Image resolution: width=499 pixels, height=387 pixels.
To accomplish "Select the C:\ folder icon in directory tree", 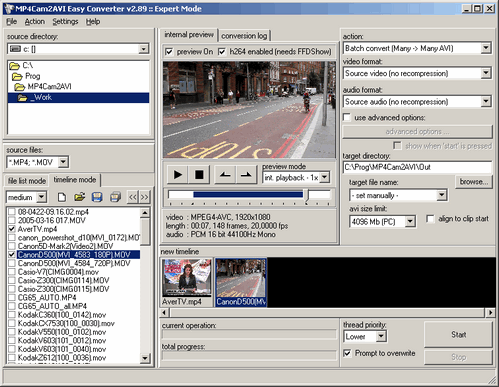I will point(14,65).
